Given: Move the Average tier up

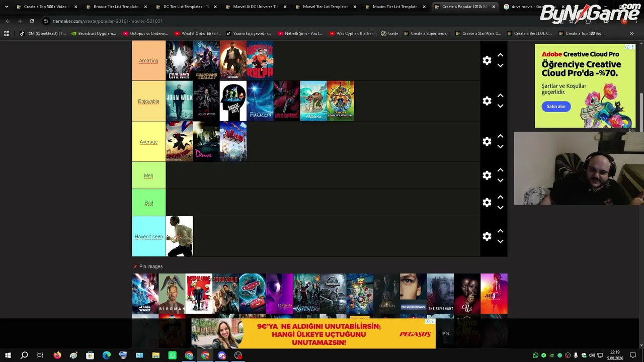Looking at the screenshot, I should point(500,136).
